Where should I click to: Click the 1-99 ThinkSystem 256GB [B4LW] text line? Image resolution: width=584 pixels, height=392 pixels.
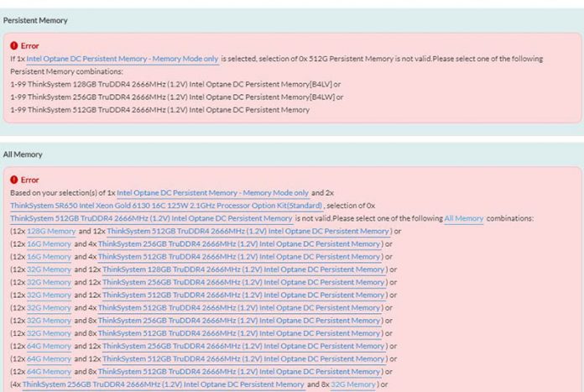pos(177,97)
